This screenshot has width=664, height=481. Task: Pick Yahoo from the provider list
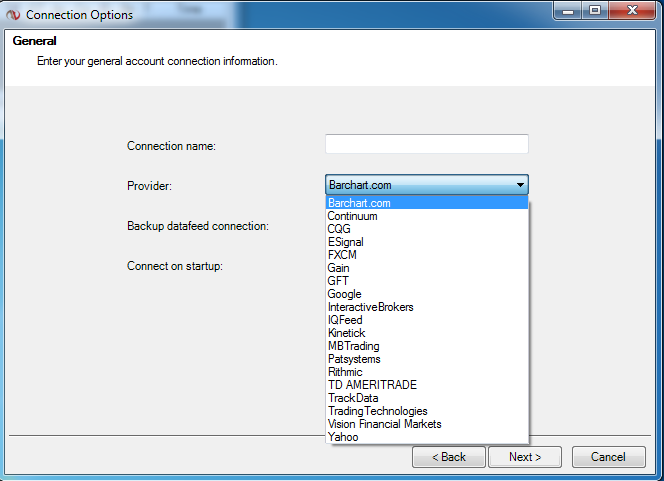tap(343, 437)
